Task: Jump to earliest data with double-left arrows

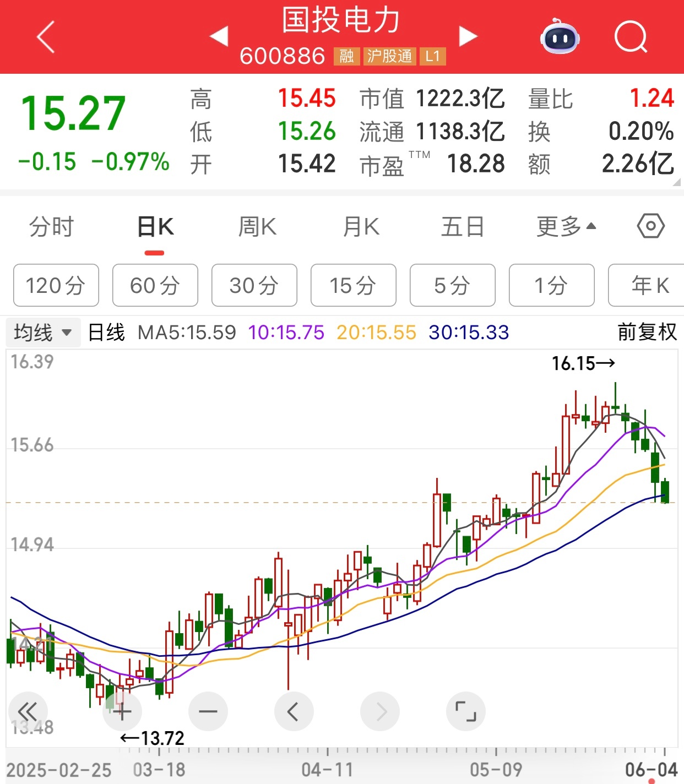Action: click(x=28, y=711)
